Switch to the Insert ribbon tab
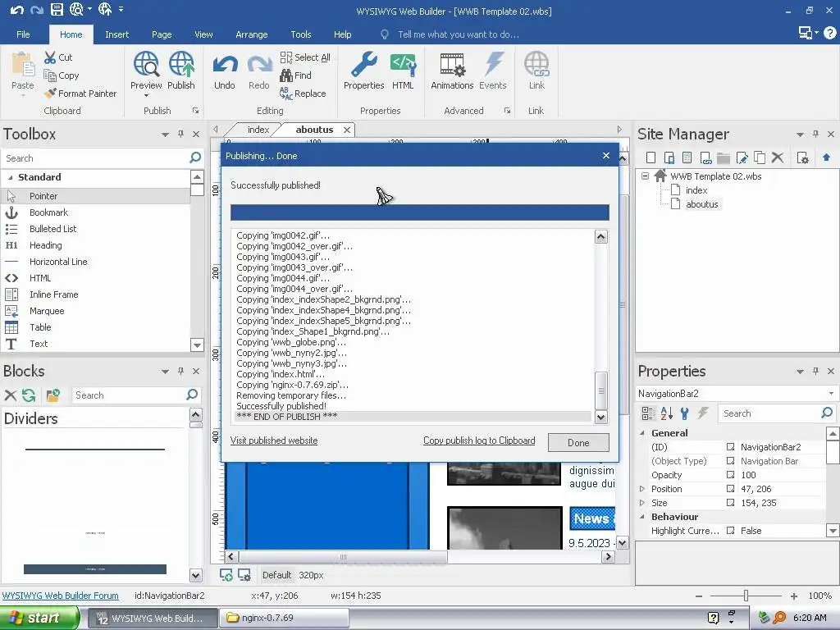 tap(116, 34)
